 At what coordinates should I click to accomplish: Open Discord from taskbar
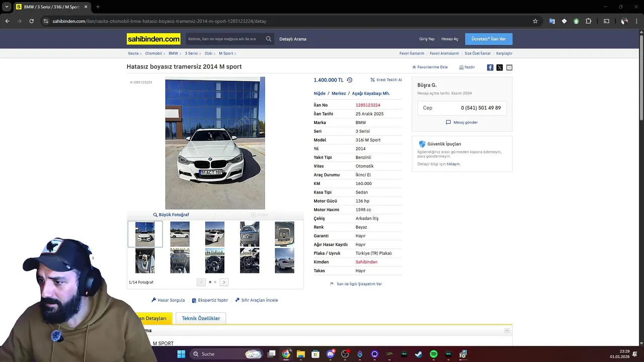coord(331,354)
